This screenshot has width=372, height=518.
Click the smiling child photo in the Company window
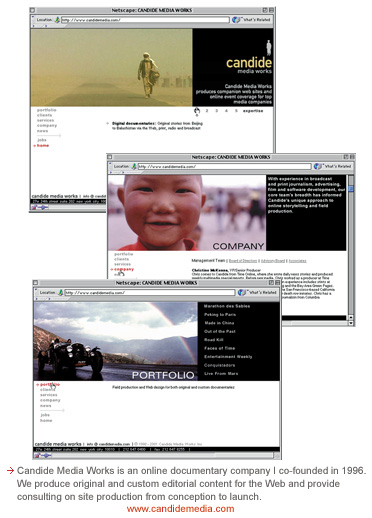[x=187, y=213]
